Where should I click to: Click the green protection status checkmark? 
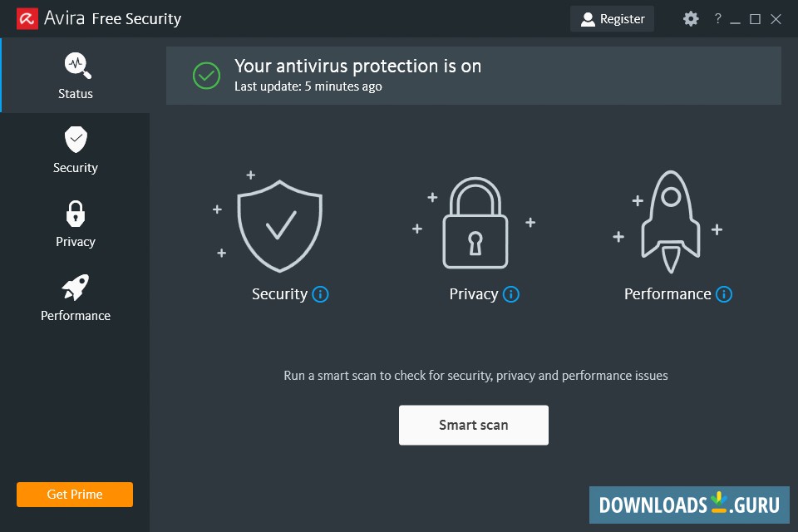point(205,75)
